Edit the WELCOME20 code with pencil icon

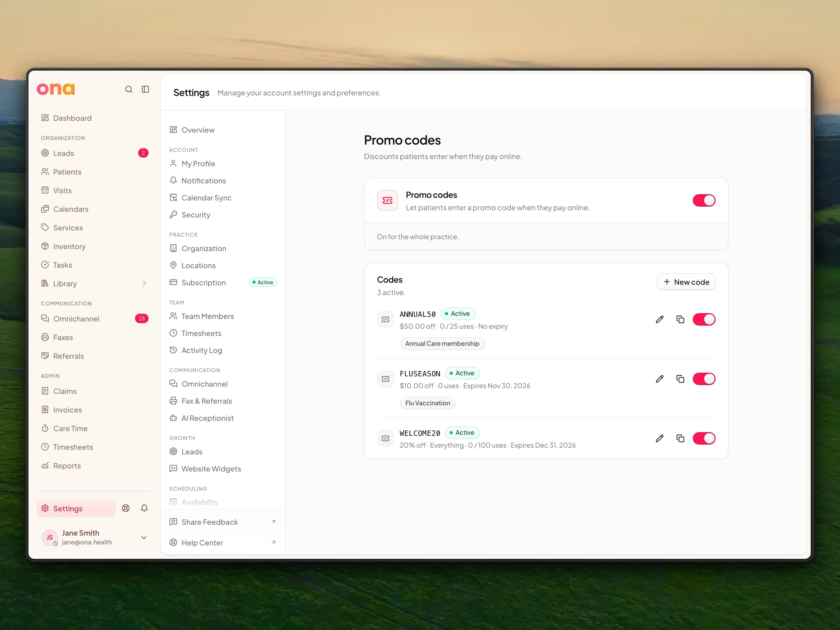tap(660, 438)
